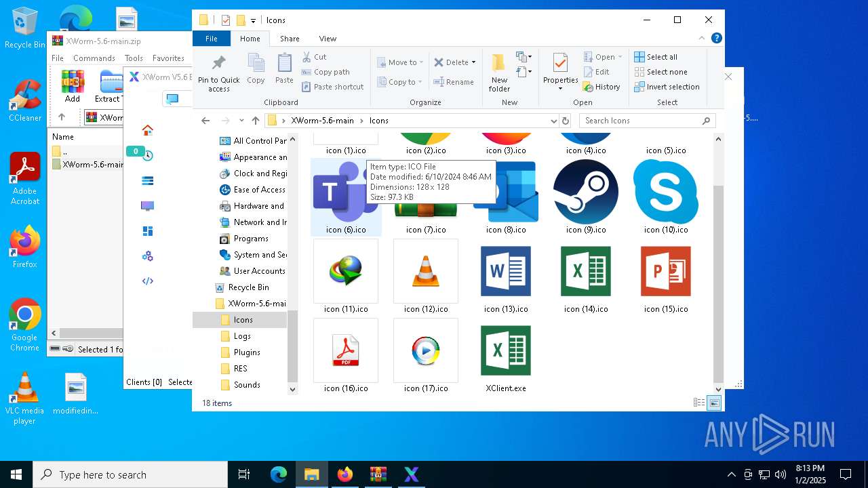Click Invert selection in ribbon
This screenshot has width=868, height=488.
coord(667,87)
